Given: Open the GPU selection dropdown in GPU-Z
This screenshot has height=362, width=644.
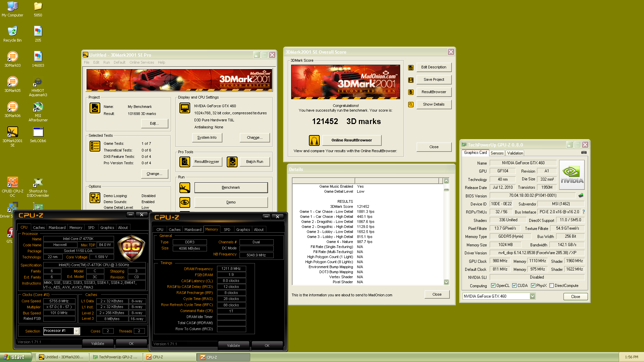Looking at the screenshot, I should [532, 296].
